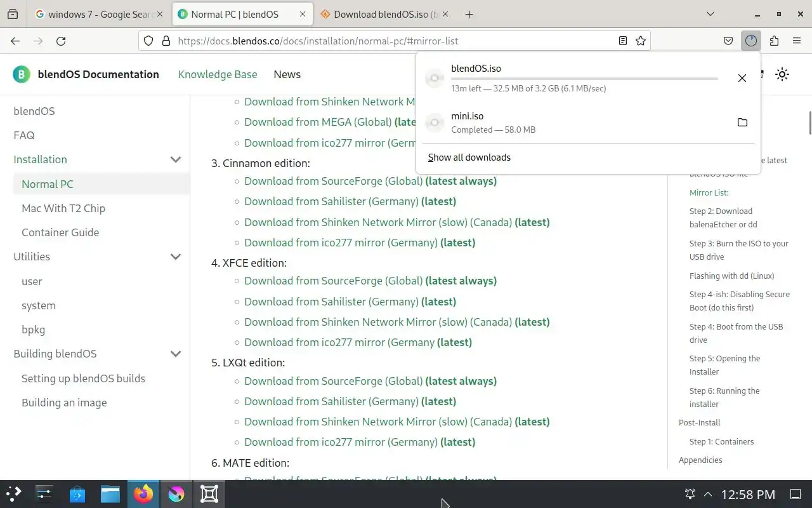Screen dimensions: 812x508
Task: Click the show desktop button in taskbar
Action: pyautogui.click(x=796, y=494)
